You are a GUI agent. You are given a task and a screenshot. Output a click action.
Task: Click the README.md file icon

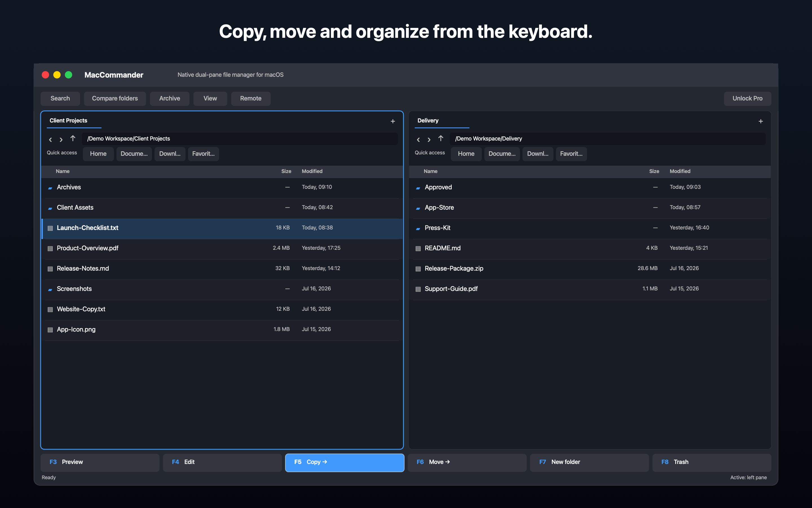point(418,249)
